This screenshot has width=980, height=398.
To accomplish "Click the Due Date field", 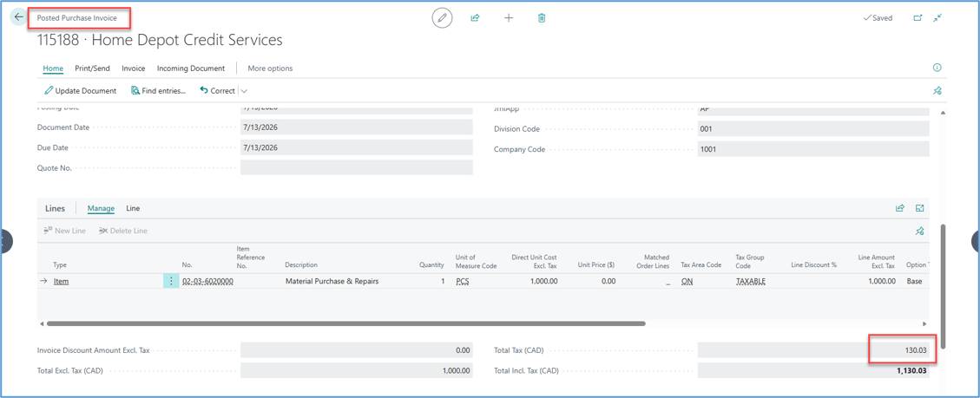I will 356,148.
